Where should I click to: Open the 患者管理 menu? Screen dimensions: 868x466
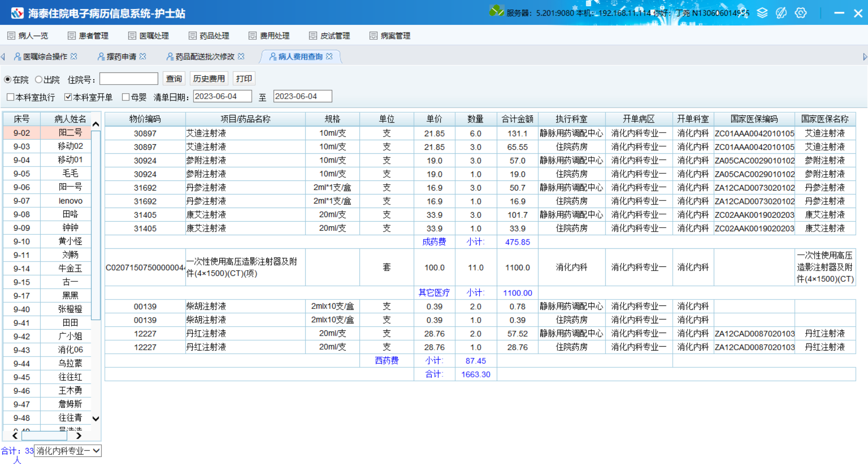coord(88,36)
